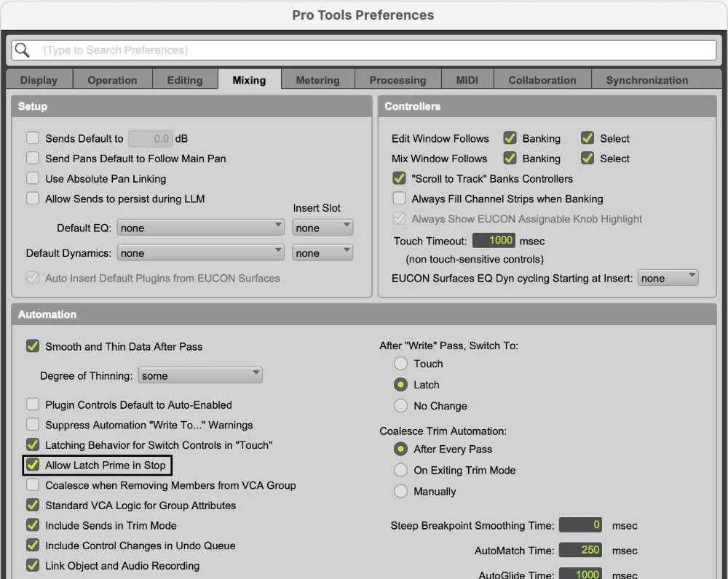Open Insert Slot dropdown for Default EQ
728x579 pixels.
point(323,228)
